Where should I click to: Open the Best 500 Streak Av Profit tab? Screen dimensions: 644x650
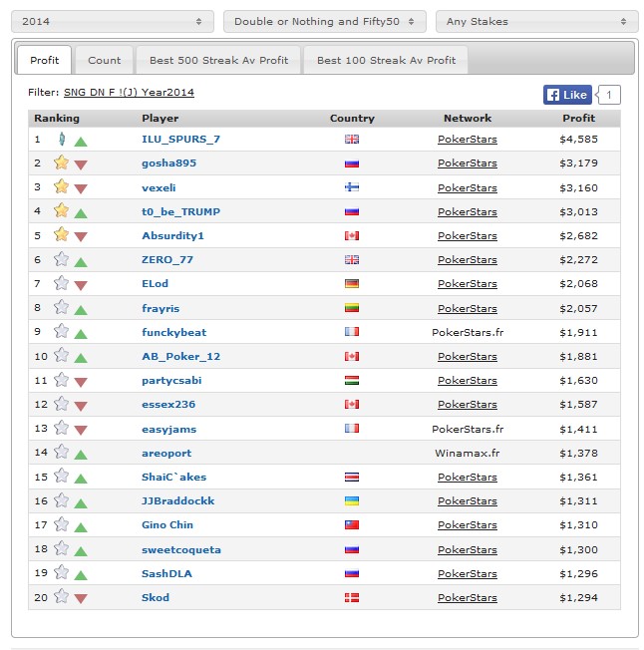tap(218, 60)
